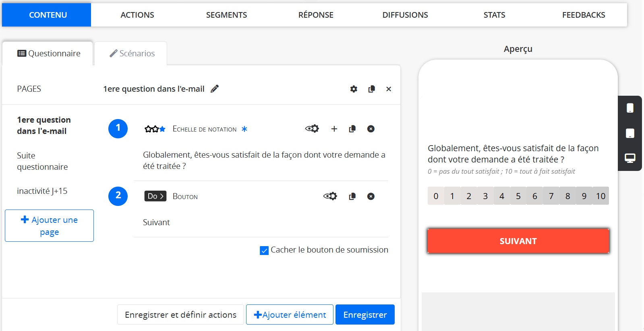This screenshot has height=331, width=644.
Task: Select the 'Suite questionnaire' page
Action: pyautogui.click(x=42, y=161)
